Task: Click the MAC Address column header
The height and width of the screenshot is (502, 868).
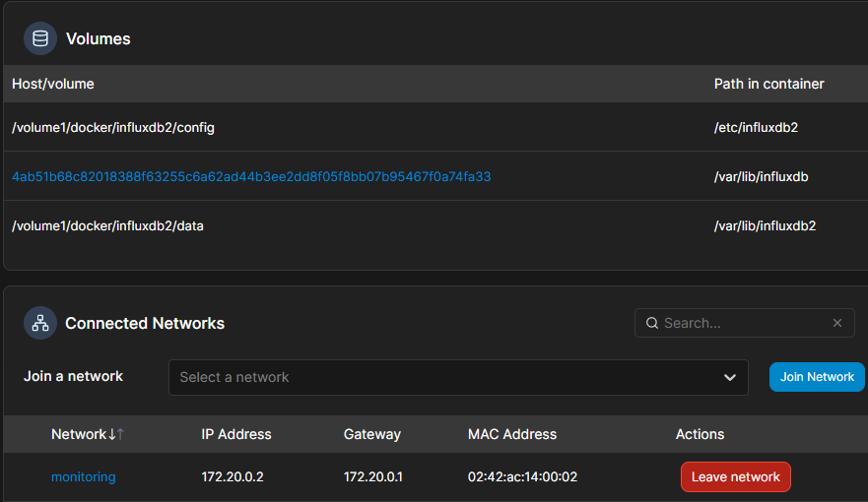Action: click(512, 434)
